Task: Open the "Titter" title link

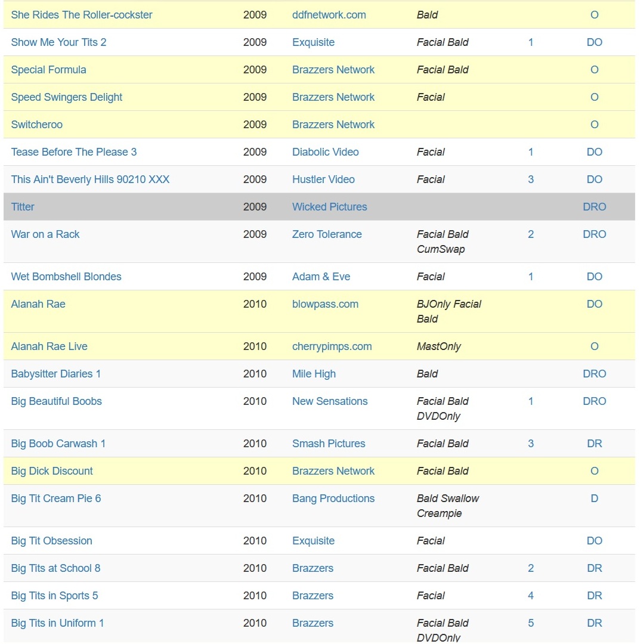Action: 23,207
